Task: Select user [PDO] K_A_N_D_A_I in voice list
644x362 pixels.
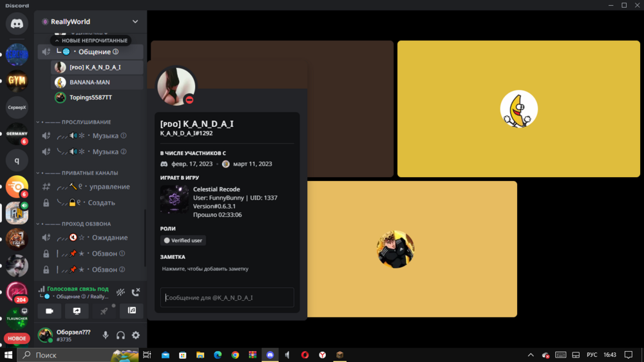Action: pos(97,68)
